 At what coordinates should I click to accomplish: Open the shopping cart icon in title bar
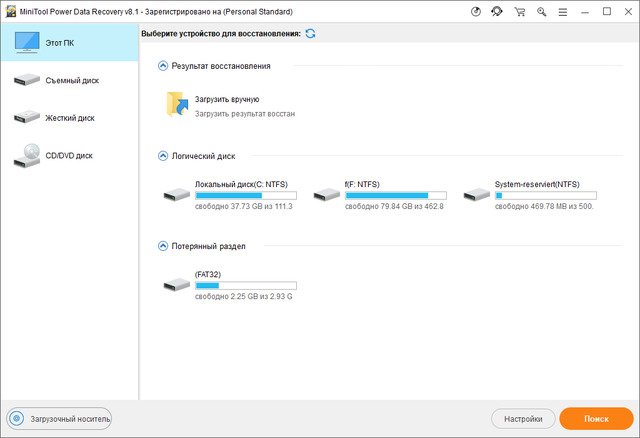[520, 12]
